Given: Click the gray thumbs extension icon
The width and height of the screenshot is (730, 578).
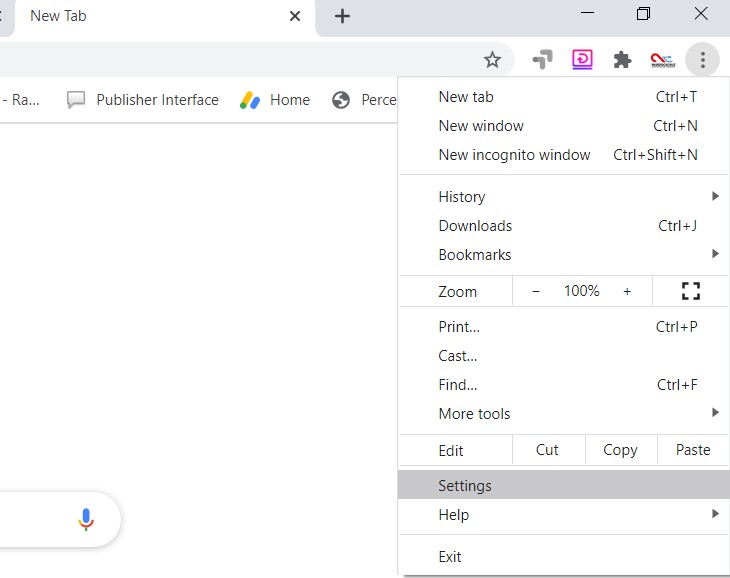Looking at the screenshot, I should pyautogui.click(x=542, y=59).
